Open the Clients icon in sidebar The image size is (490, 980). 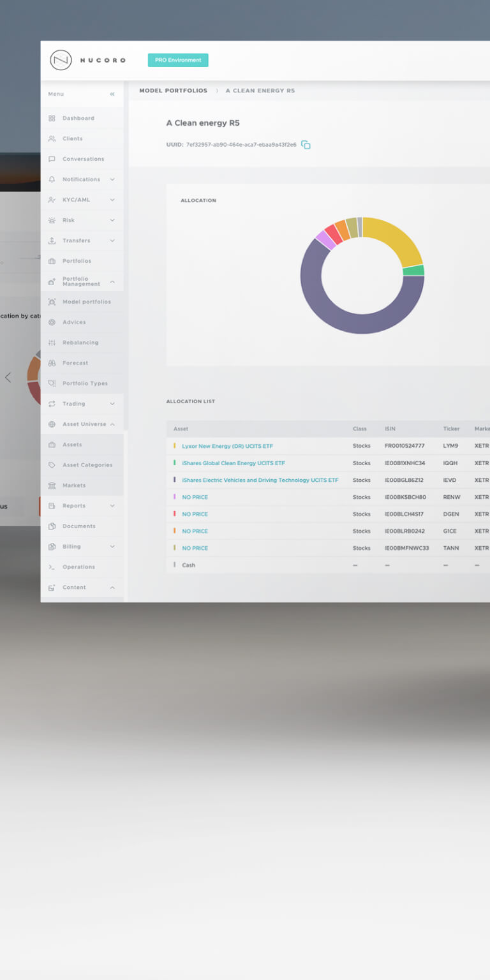[x=52, y=139]
